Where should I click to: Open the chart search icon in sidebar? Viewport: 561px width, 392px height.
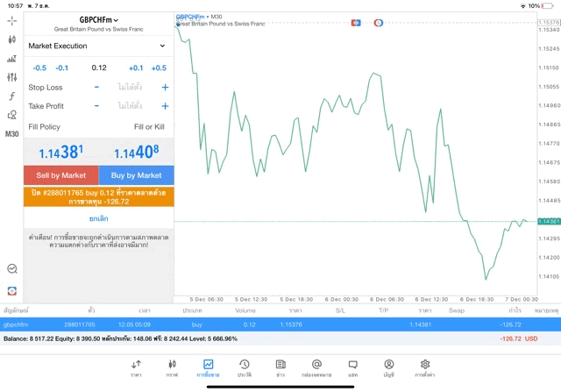tap(12, 268)
